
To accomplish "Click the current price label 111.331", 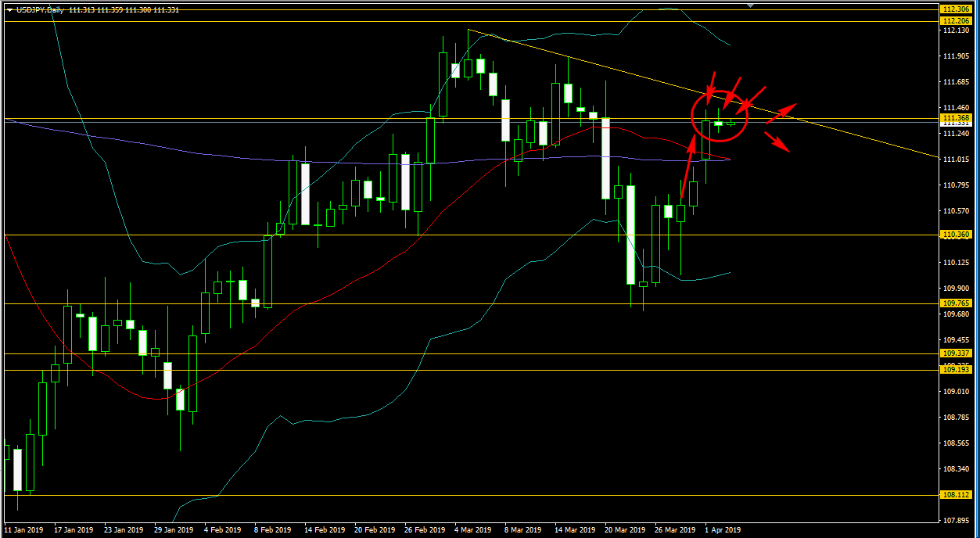I will pyautogui.click(x=957, y=124).
